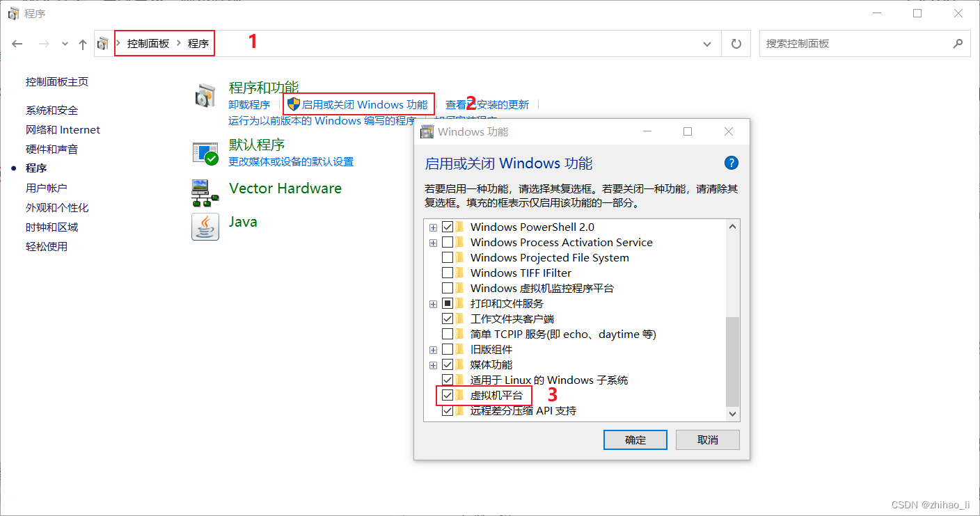This screenshot has height=516, width=980.
Task: Click scroll up arrow in features list
Action: click(x=732, y=227)
